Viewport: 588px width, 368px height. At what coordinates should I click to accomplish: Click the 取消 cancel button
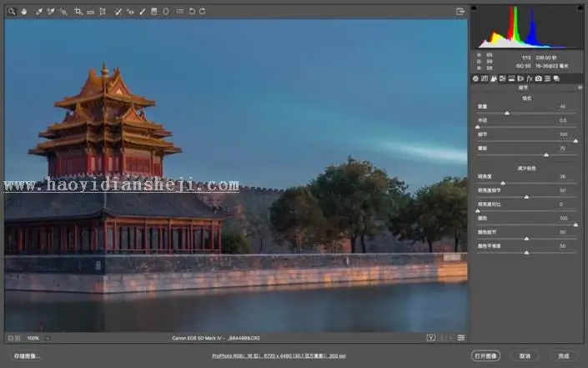525,356
